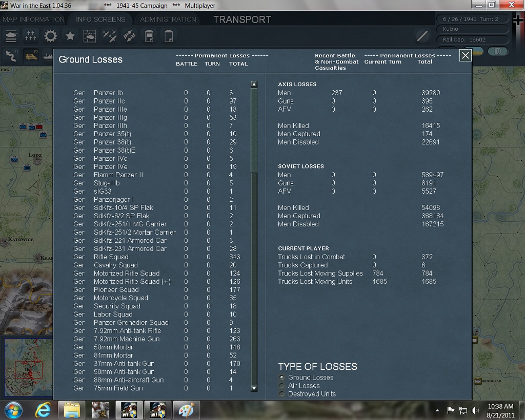Image resolution: width=525 pixels, height=420 pixels.
Task: Click the Rifle Squad row
Action: (x=156, y=257)
